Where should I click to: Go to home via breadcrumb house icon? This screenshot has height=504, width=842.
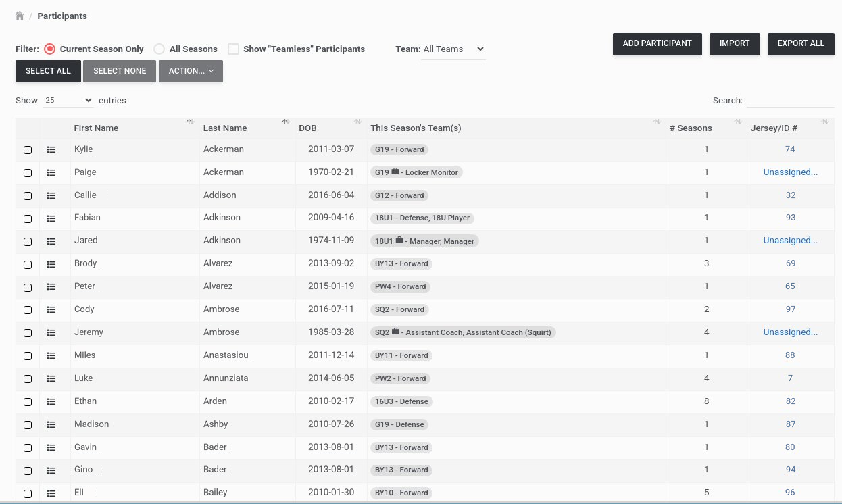[x=20, y=16]
